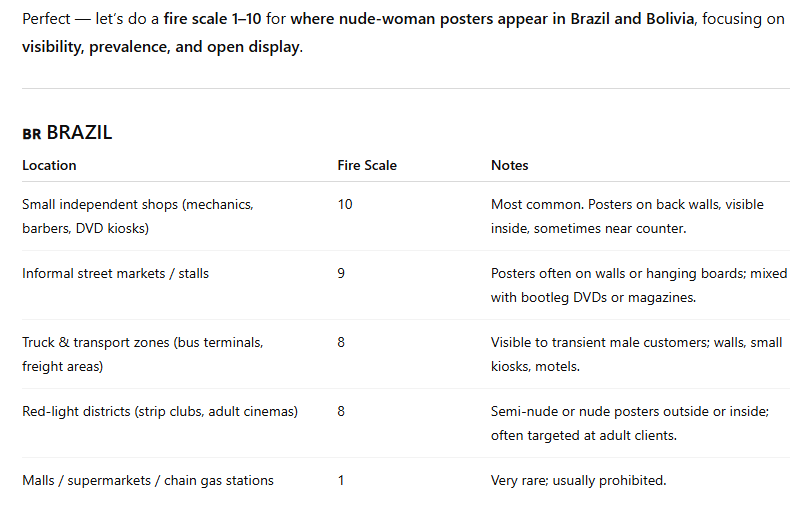802x519 pixels.
Task: Click 'Informal street markets / stalls' cell
Action: [115, 273]
